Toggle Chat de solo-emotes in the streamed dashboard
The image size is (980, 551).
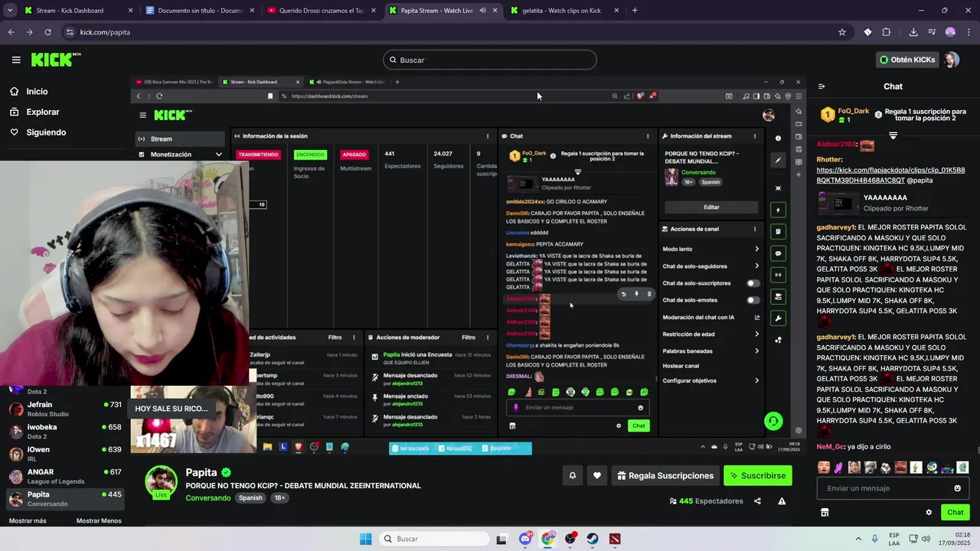tap(753, 300)
